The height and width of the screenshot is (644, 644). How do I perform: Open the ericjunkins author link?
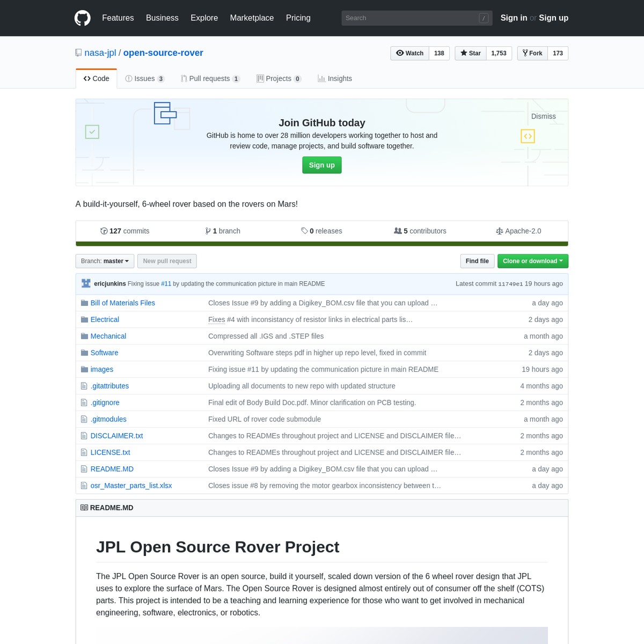pyautogui.click(x=110, y=283)
